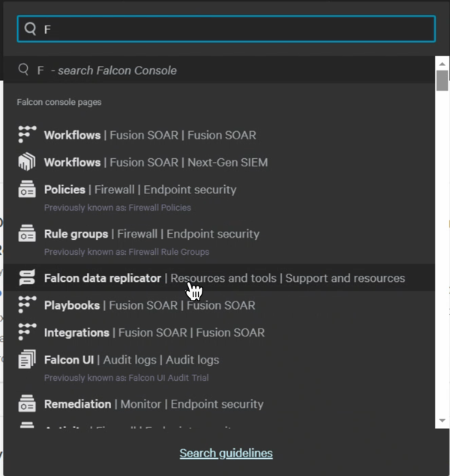Screen dimensions: 450x476
Task: Click 'Previously known as: Falcon UI Audit Trial' text
Action: click(x=126, y=378)
